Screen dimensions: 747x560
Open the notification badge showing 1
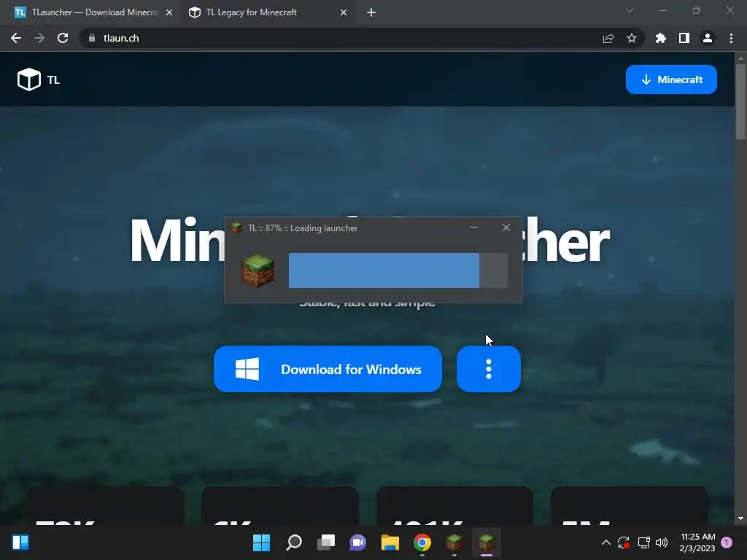point(727,542)
